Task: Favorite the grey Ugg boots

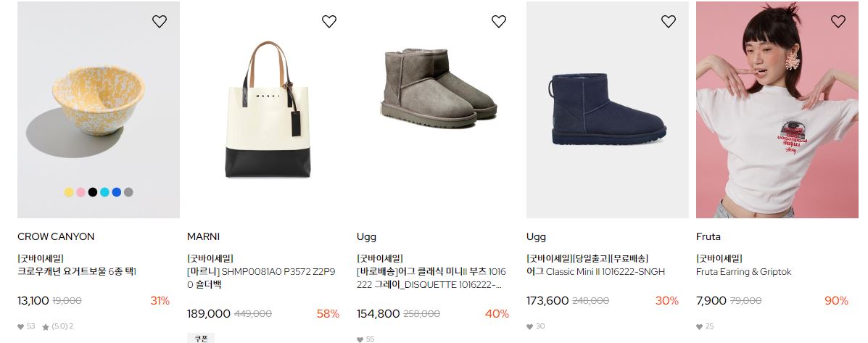Action: (499, 22)
